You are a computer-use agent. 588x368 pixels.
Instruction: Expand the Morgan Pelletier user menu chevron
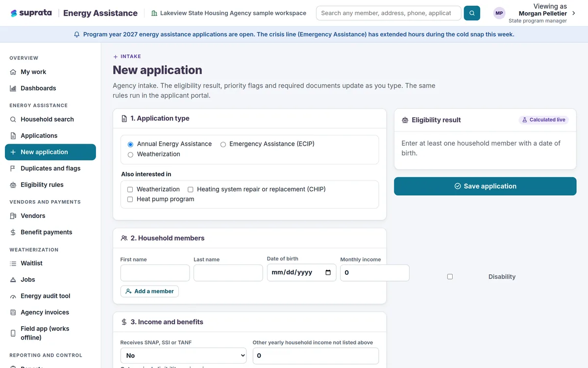tap(574, 13)
